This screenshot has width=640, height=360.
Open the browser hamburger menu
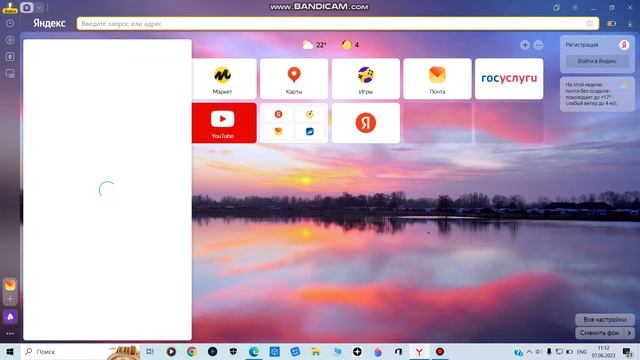click(574, 7)
